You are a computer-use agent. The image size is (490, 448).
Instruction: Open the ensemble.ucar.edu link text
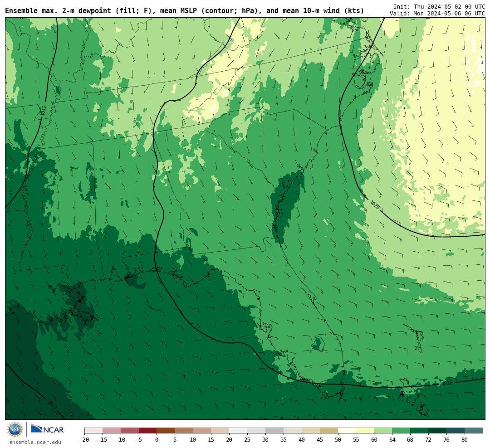coord(35,442)
